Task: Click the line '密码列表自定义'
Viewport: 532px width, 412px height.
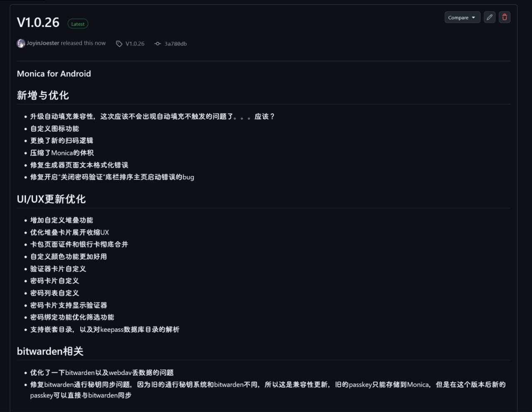Action: (x=54, y=293)
